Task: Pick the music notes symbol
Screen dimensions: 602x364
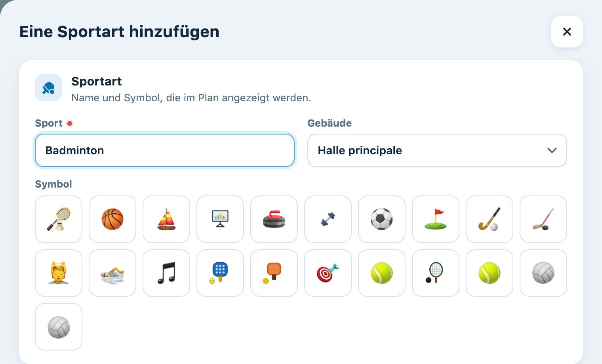Action: point(166,273)
